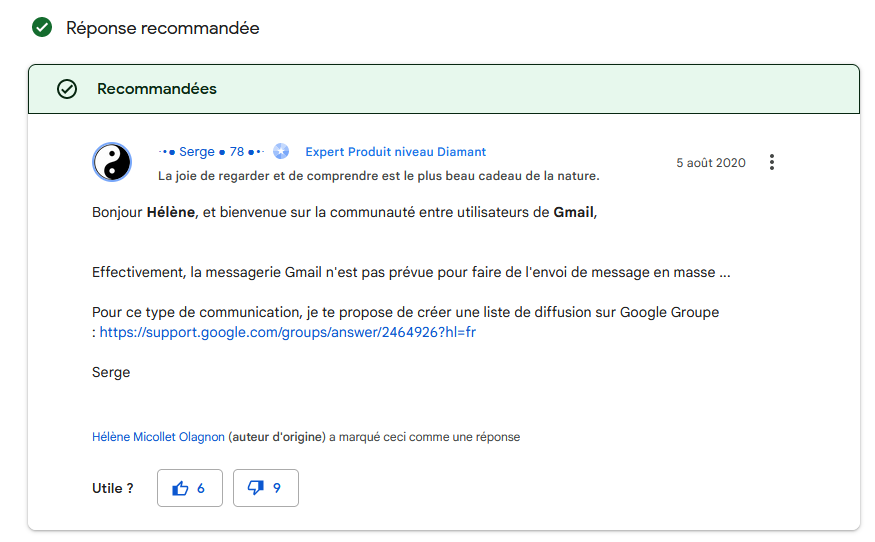This screenshot has height=542, width=875.
Task: Click the outlined check icon in Recommandées banner
Action: click(67, 89)
